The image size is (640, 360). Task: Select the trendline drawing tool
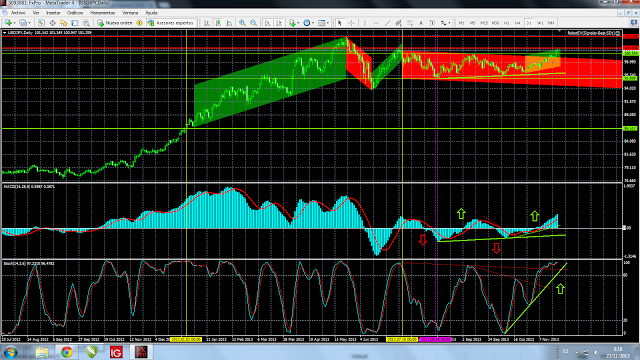387,23
